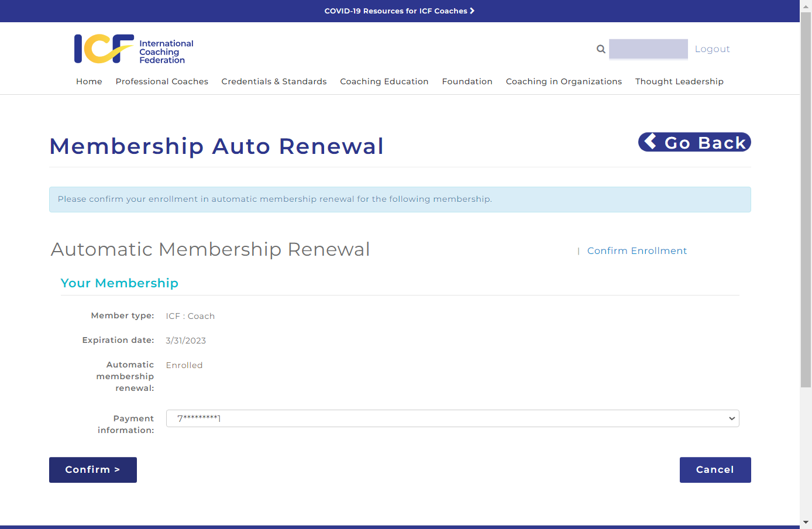Click the Logout link

click(712, 49)
